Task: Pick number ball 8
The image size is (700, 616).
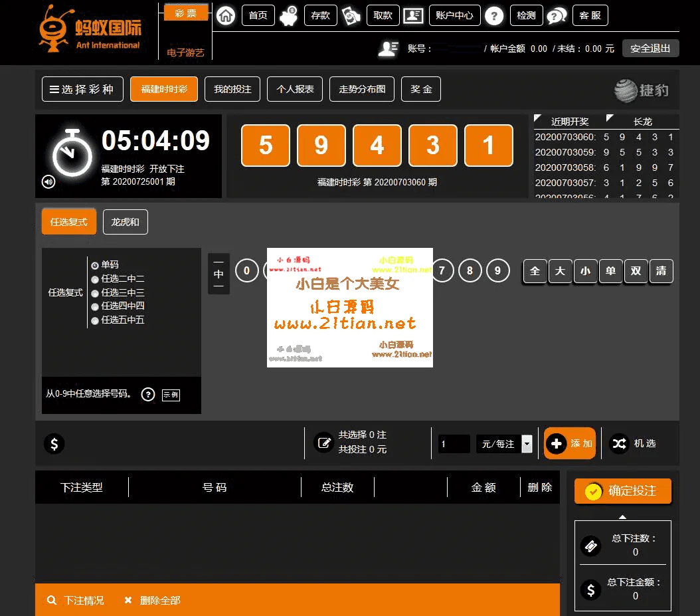Action: (470, 270)
